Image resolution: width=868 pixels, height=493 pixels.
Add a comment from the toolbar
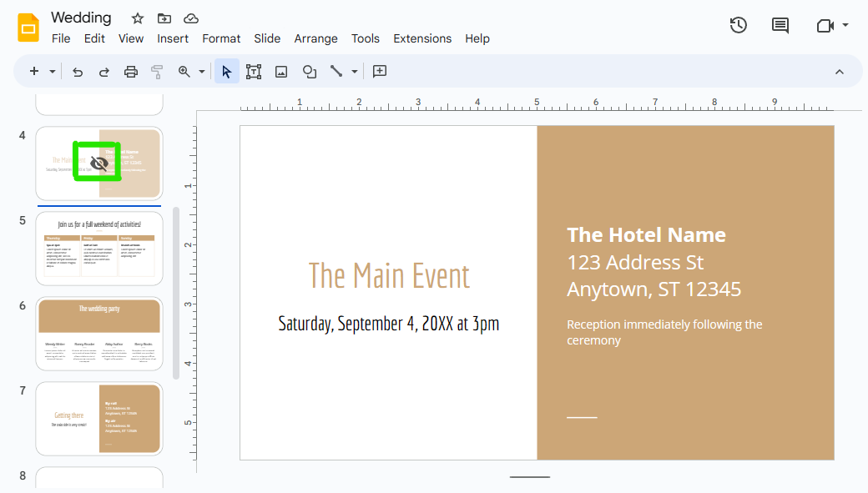point(379,72)
